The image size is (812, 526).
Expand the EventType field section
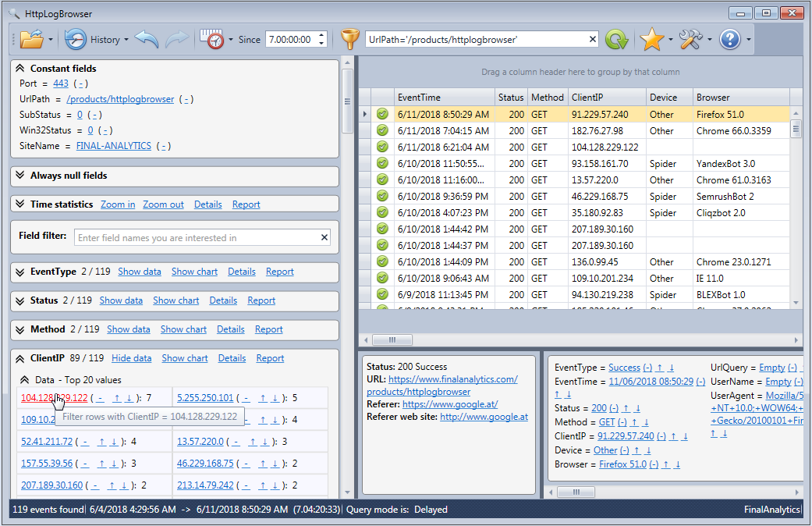pos(20,272)
